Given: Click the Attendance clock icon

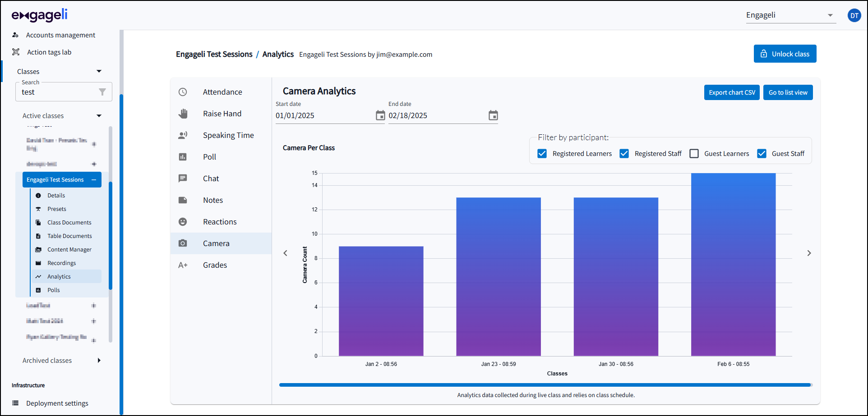Looking at the screenshot, I should (183, 92).
